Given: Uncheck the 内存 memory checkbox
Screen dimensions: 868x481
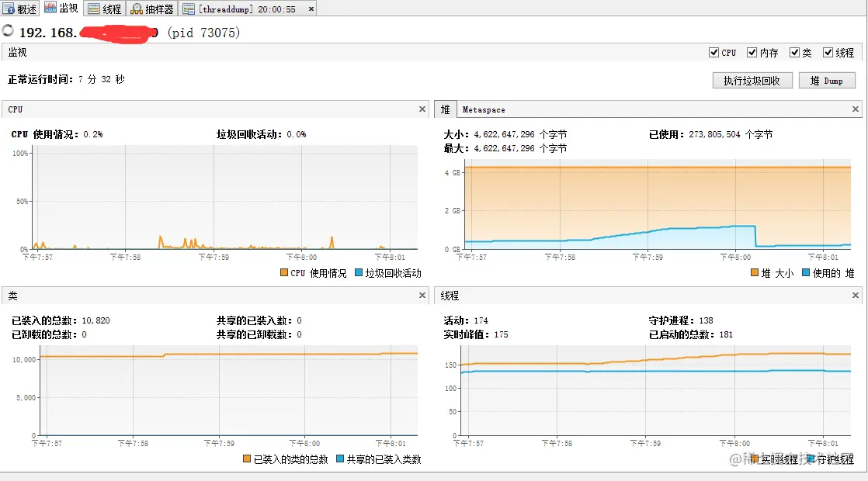Looking at the screenshot, I should click(x=752, y=53).
